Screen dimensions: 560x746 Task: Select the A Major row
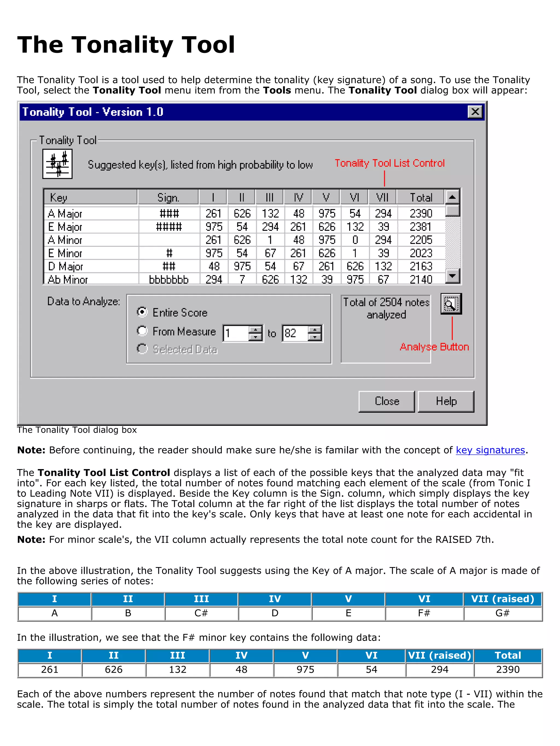[x=245, y=213]
